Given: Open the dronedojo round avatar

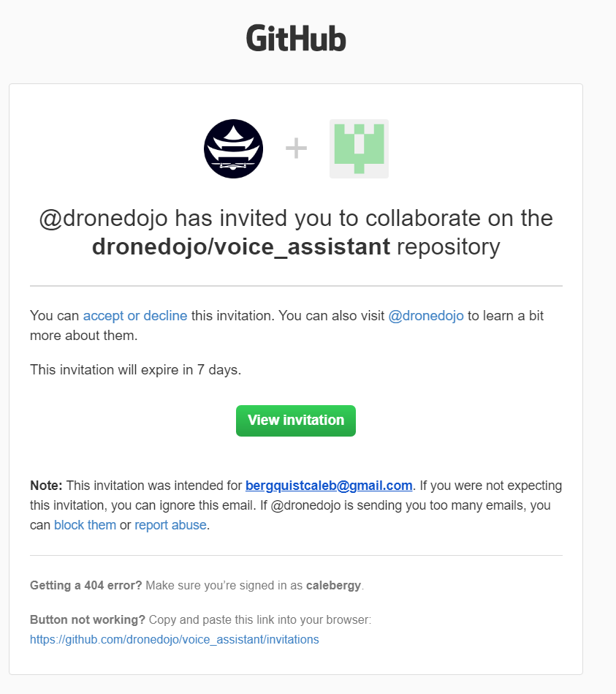Looking at the screenshot, I should 234,148.
